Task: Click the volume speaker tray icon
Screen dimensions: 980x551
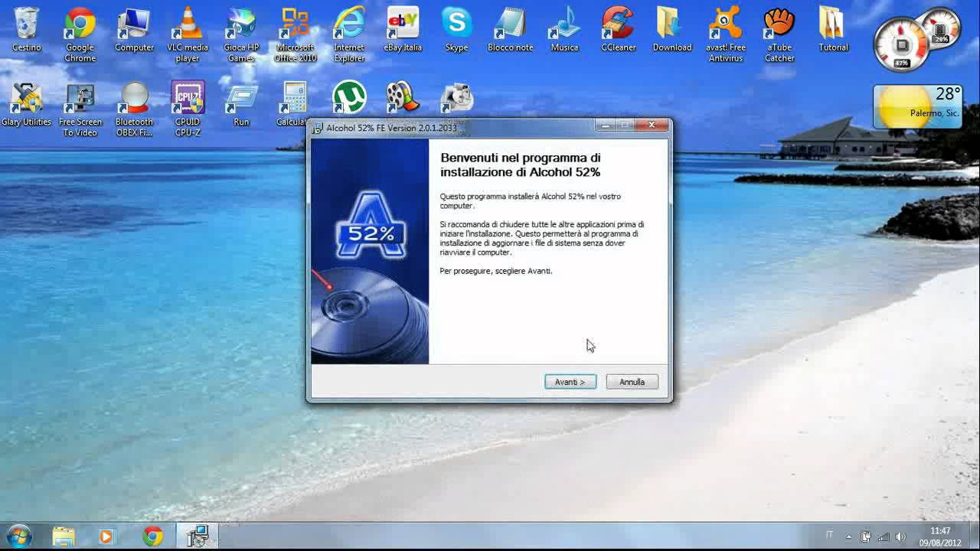Action: coord(900,536)
